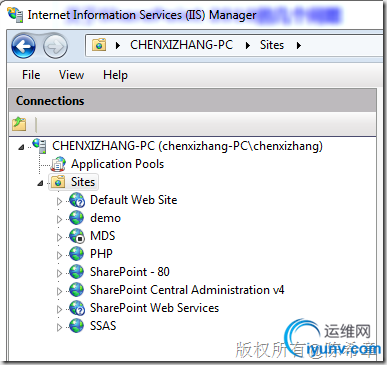The height and width of the screenshot is (365, 387).
Task: Expand the Default Web Site node
Action: click(59, 201)
